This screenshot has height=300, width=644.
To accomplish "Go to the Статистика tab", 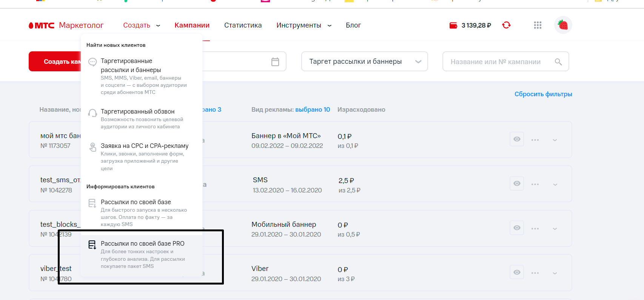I will pyautogui.click(x=243, y=25).
